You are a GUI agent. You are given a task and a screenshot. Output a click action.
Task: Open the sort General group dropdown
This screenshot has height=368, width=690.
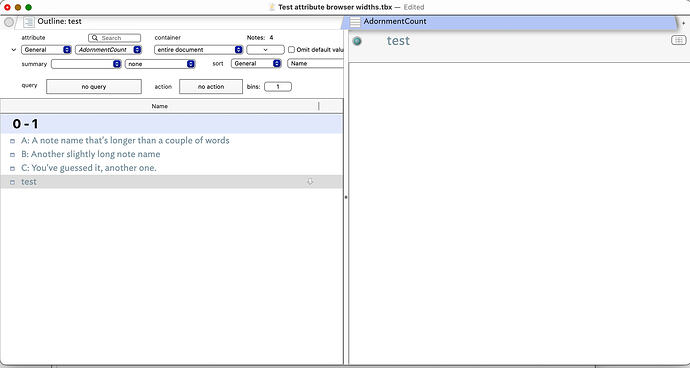256,63
